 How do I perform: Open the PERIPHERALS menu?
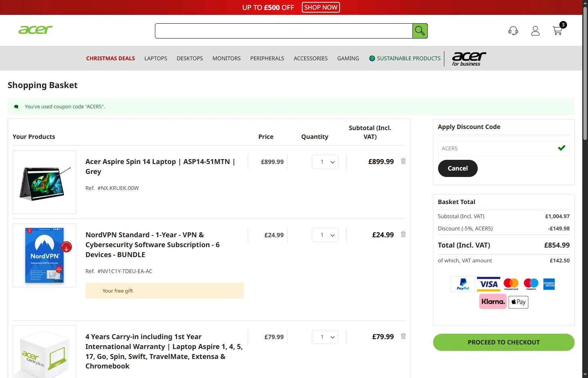(x=267, y=58)
